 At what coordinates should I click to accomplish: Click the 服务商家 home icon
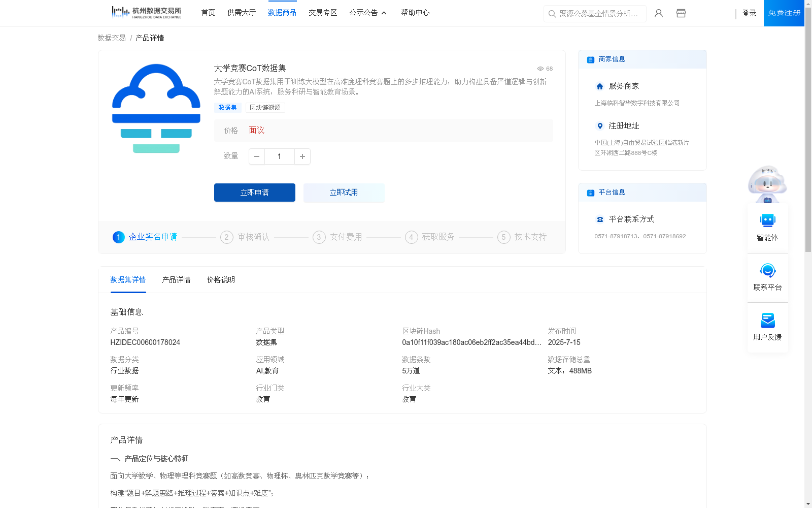coord(600,86)
